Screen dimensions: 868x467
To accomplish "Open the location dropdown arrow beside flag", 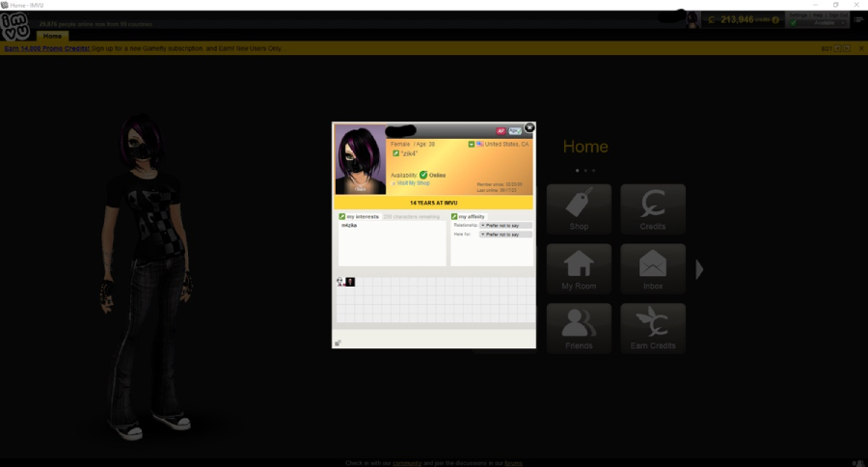I will coord(471,144).
